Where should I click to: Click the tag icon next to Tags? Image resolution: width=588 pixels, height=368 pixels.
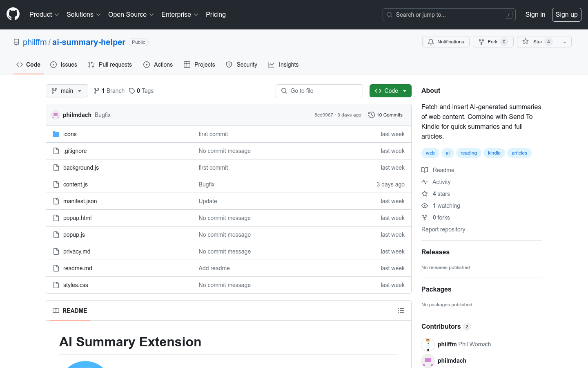coord(132,91)
